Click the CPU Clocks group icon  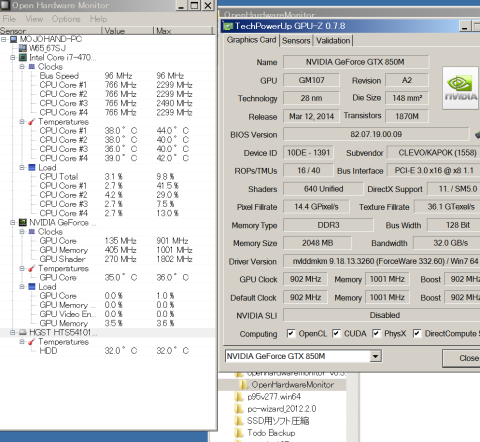32,67
